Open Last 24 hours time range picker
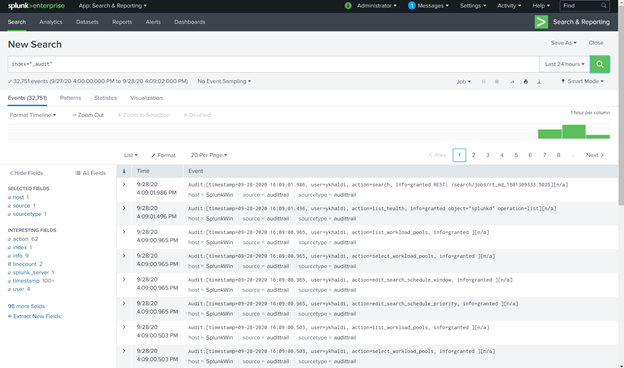The width and height of the screenshot is (624, 368). (x=564, y=64)
